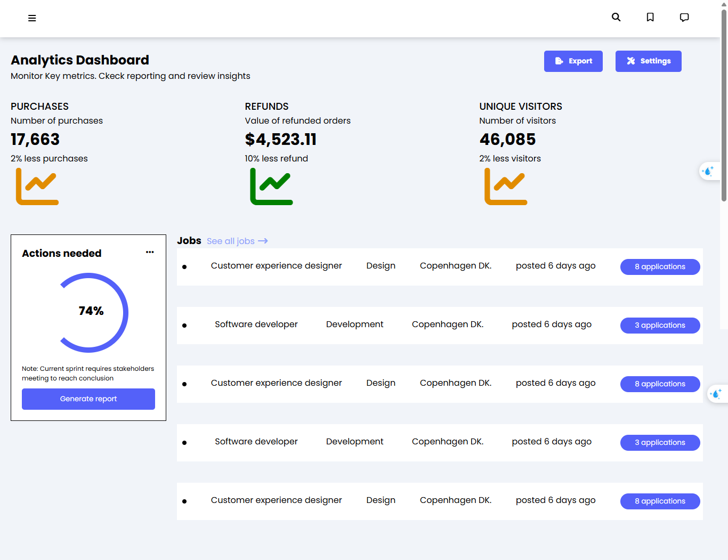Open Actions needed three-dot menu
Screen dimensions: 728x560
coord(150,252)
